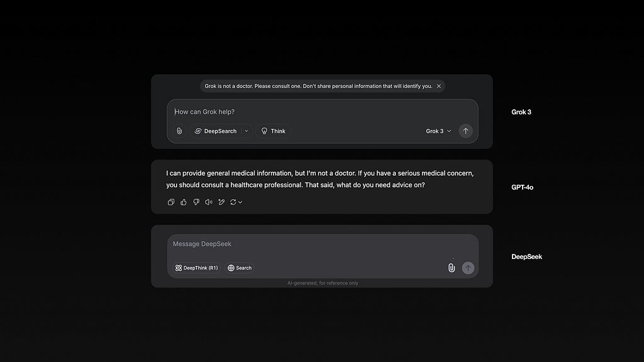The width and height of the screenshot is (644, 362).
Task: Give thumbs down to the GPT-4o response
Action: (196, 202)
